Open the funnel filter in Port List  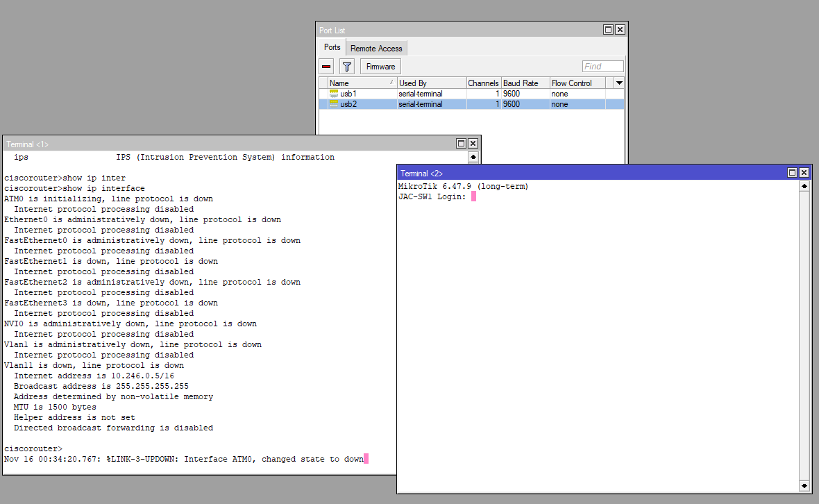347,67
